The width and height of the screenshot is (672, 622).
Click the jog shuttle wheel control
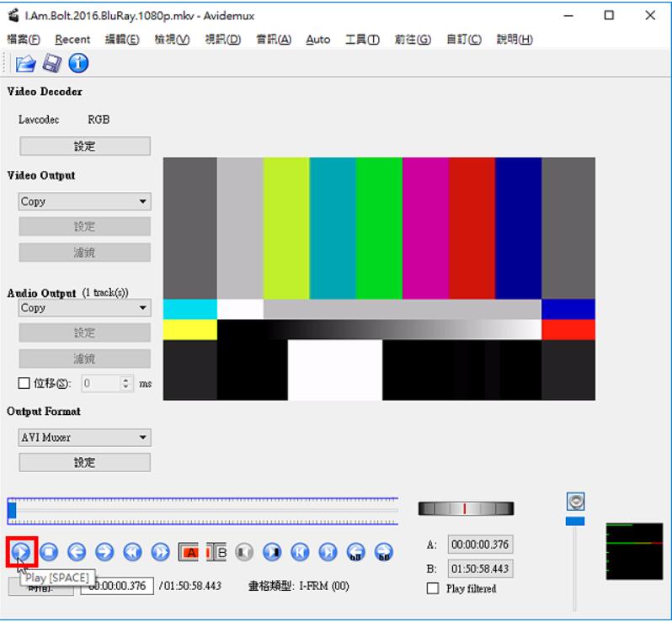point(466,508)
